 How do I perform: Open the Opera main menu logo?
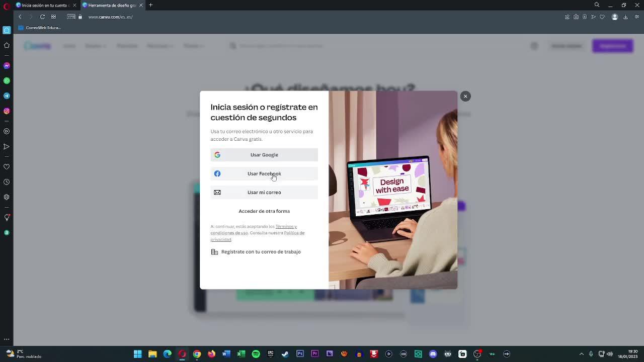point(7,6)
